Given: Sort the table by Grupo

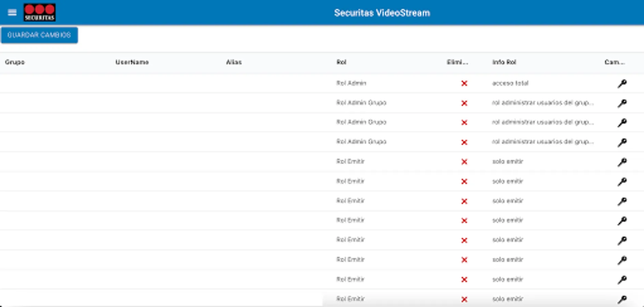Looking at the screenshot, I should (x=15, y=62).
